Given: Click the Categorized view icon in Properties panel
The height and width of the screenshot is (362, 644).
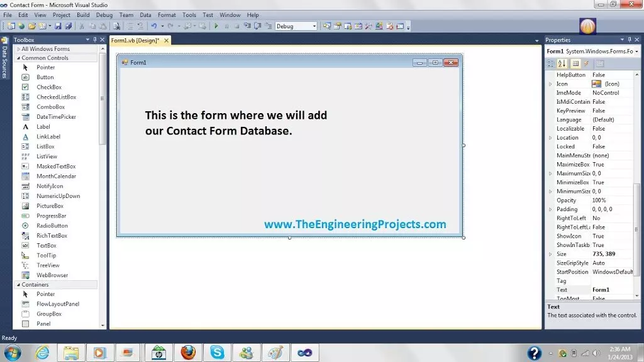Looking at the screenshot, I should click(x=549, y=63).
